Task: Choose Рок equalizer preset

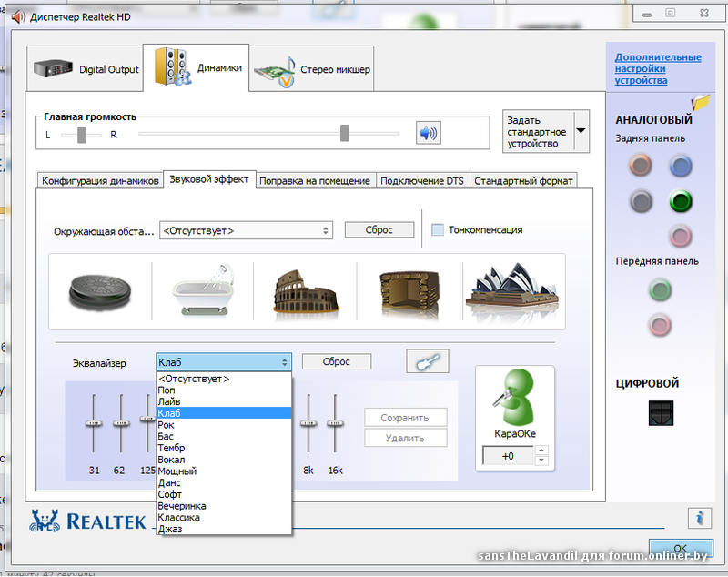Action: [x=224, y=425]
